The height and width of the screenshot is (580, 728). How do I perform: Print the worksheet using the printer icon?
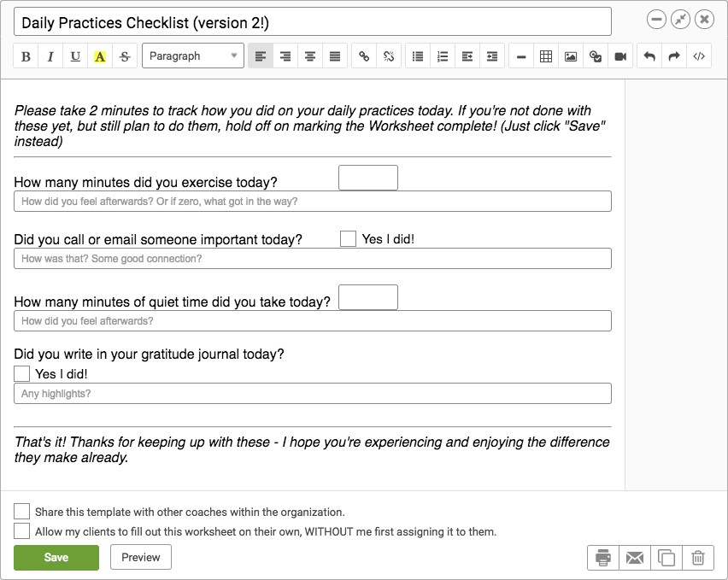point(603,557)
